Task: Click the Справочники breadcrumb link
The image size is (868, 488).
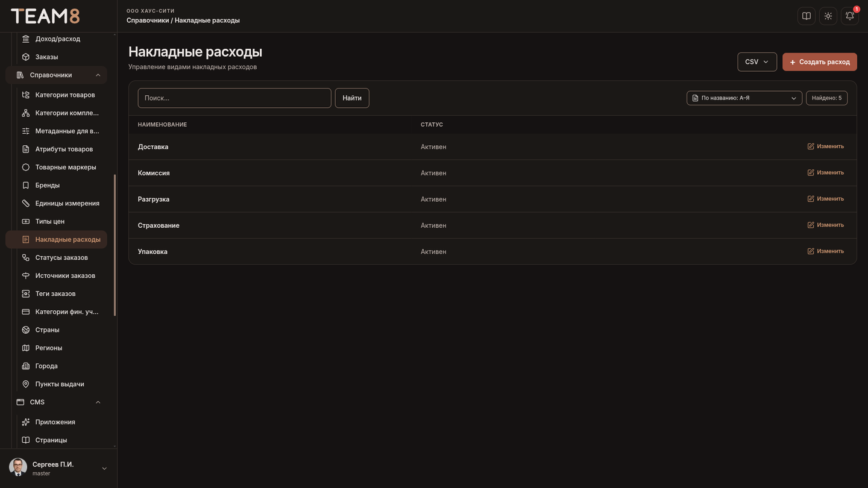Action: 148,20
